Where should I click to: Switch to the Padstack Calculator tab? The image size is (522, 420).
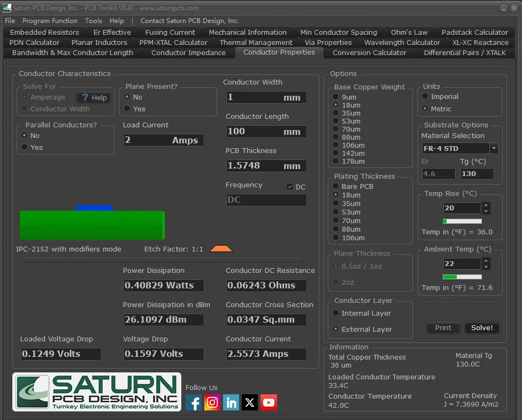(475, 32)
